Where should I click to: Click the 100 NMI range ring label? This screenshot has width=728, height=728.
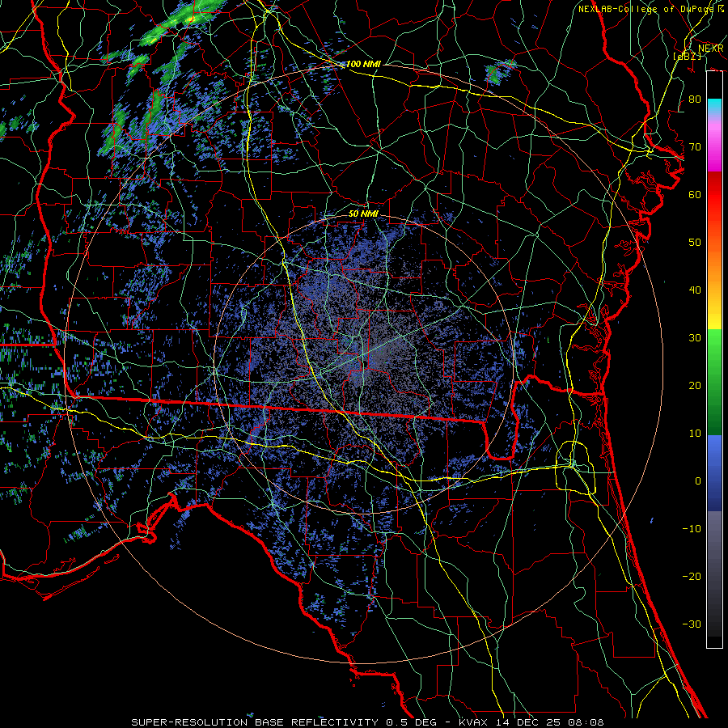[x=363, y=64]
